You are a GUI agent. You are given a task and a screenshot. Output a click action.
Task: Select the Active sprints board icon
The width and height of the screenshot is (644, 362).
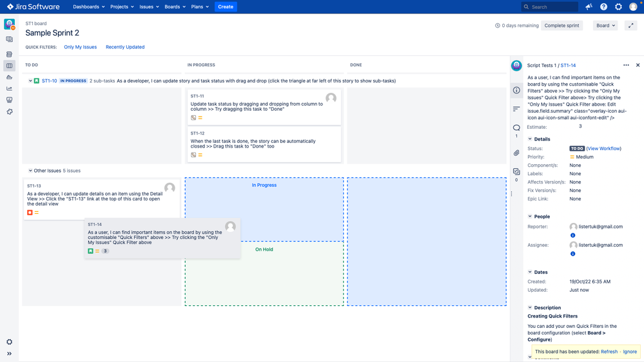click(x=9, y=66)
